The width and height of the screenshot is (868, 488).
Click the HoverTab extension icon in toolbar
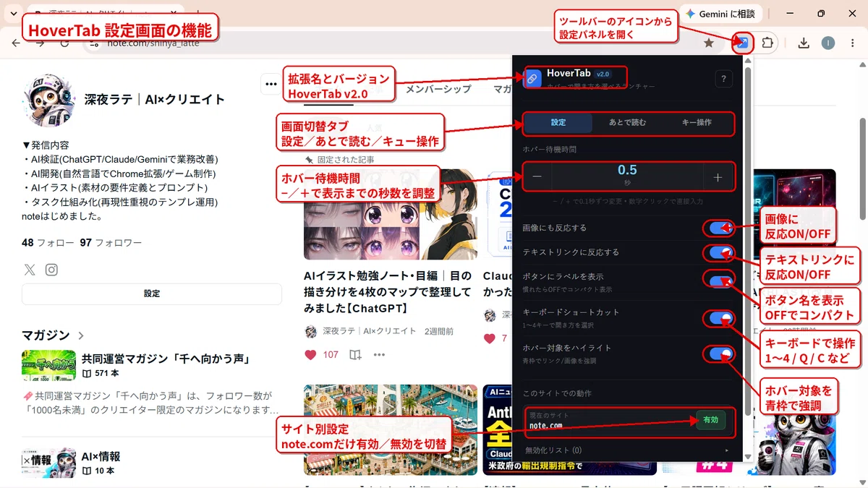pos(743,43)
